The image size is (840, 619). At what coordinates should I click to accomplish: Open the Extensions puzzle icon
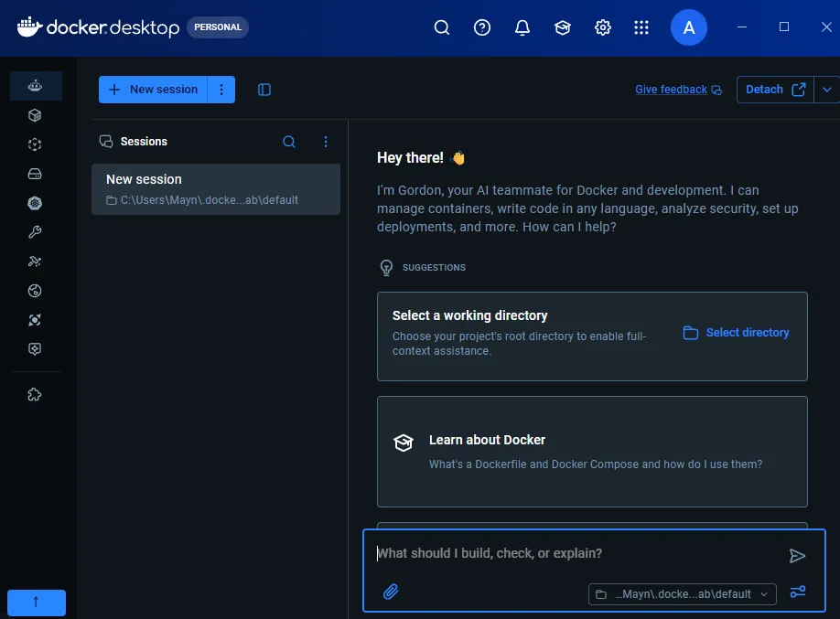click(x=35, y=395)
